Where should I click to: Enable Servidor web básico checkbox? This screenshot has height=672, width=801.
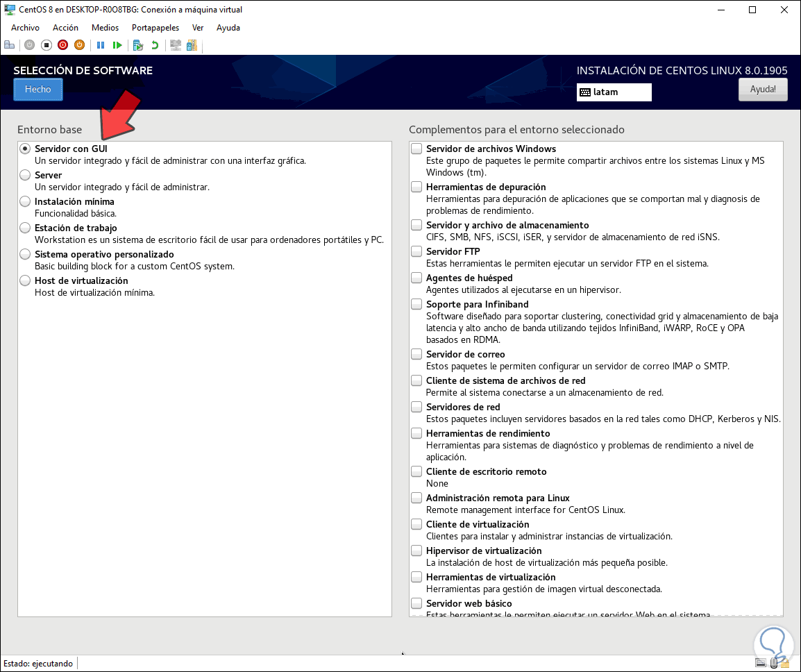(x=417, y=603)
